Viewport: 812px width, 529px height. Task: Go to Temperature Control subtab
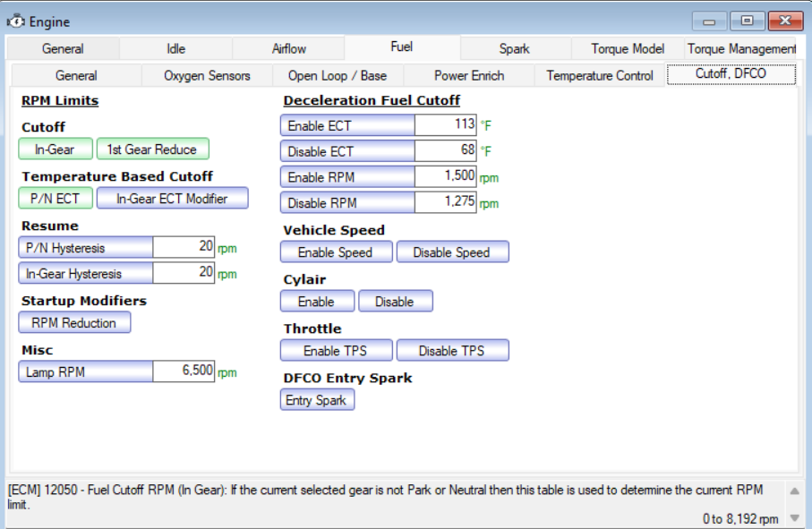pos(599,75)
